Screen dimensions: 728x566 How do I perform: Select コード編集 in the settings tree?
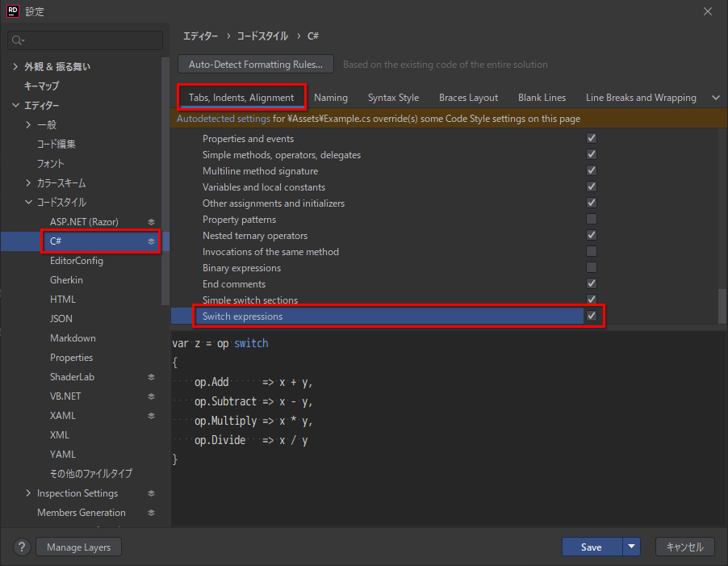(x=56, y=145)
